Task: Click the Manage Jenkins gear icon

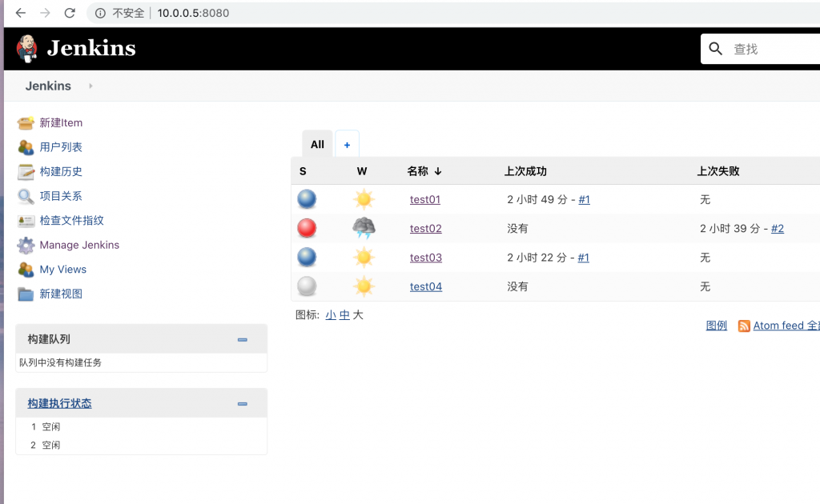Action: coord(25,245)
